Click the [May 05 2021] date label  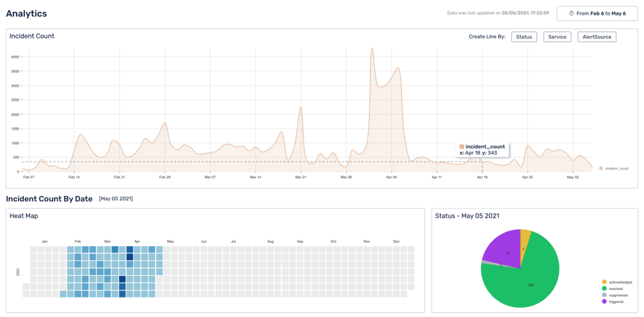pyautogui.click(x=116, y=199)
